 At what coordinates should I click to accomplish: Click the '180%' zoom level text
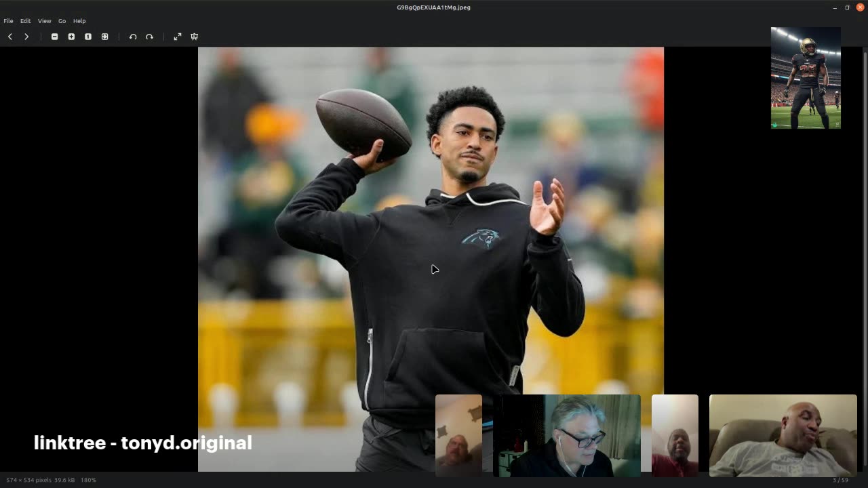click(88, 480)
